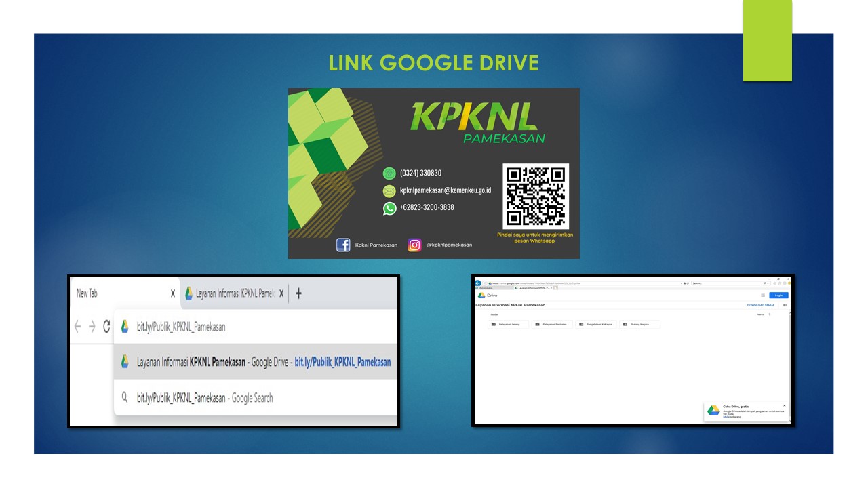Screen dimensions: 868x488
Task: Click the WhatsApp icon beside +62823-3200-3838
Action: 389,208
